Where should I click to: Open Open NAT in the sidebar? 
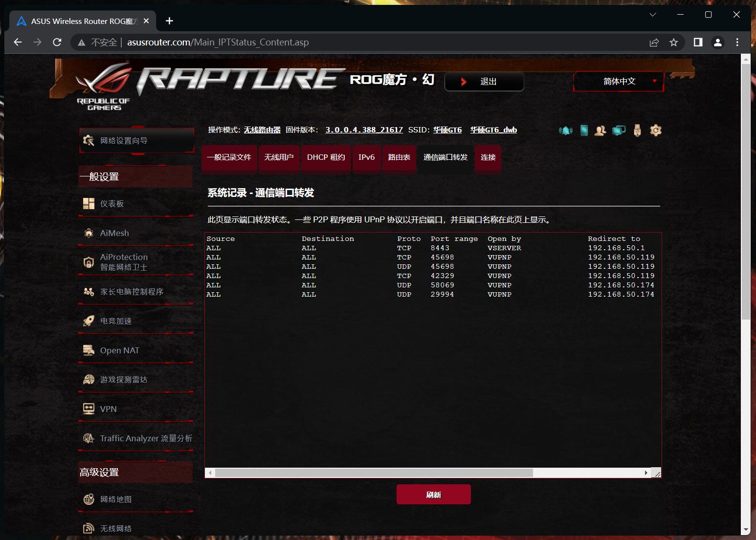[120, 350]
